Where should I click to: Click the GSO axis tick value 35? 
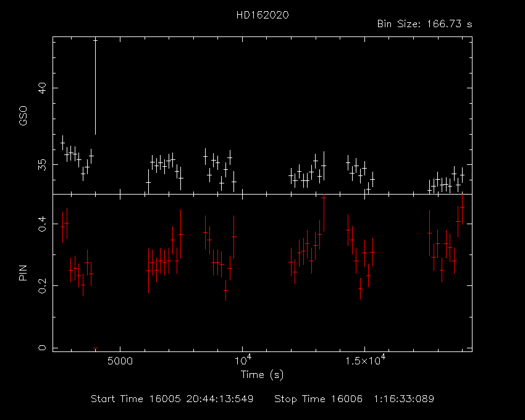click(42, 164)
